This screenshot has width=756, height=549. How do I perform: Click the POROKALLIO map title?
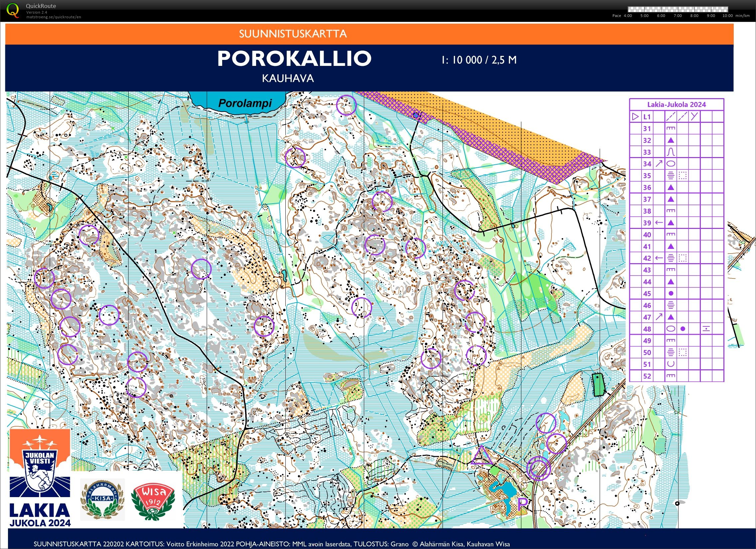(294, 58)
